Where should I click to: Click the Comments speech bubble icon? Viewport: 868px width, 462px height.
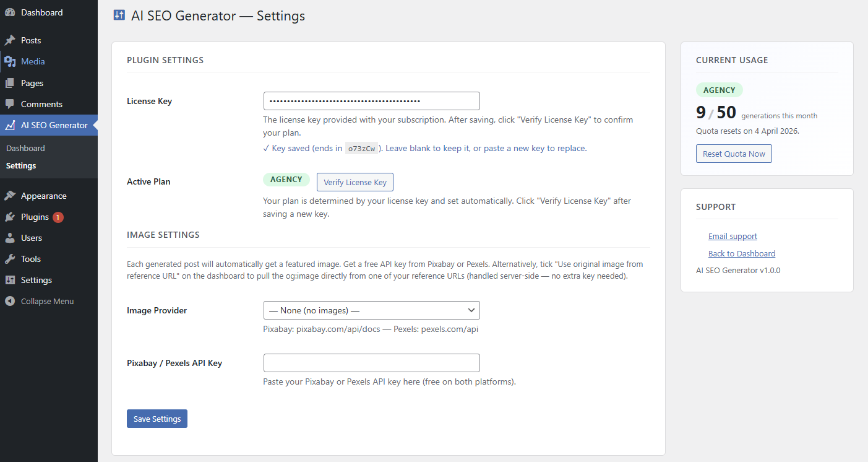click(14, 103)
